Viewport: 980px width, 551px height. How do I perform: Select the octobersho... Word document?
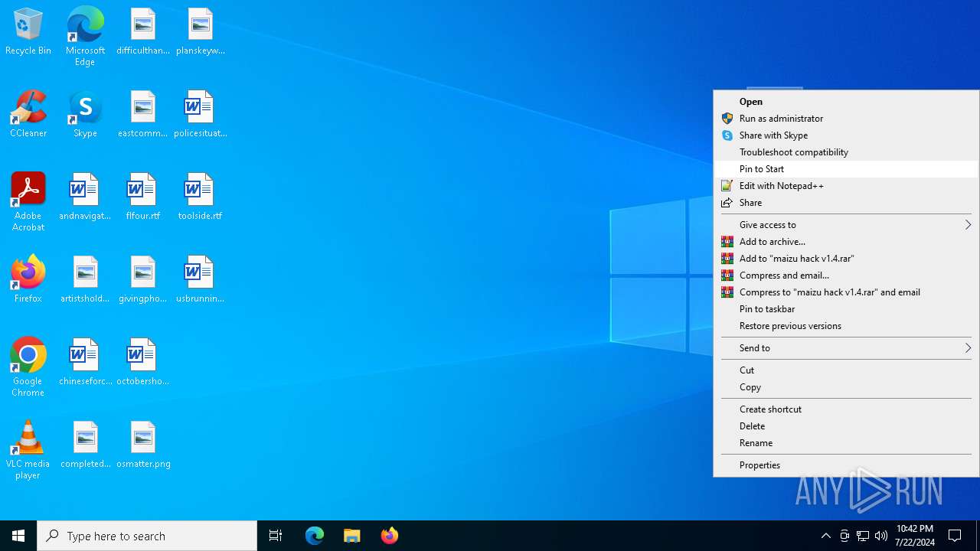point(143,363)
